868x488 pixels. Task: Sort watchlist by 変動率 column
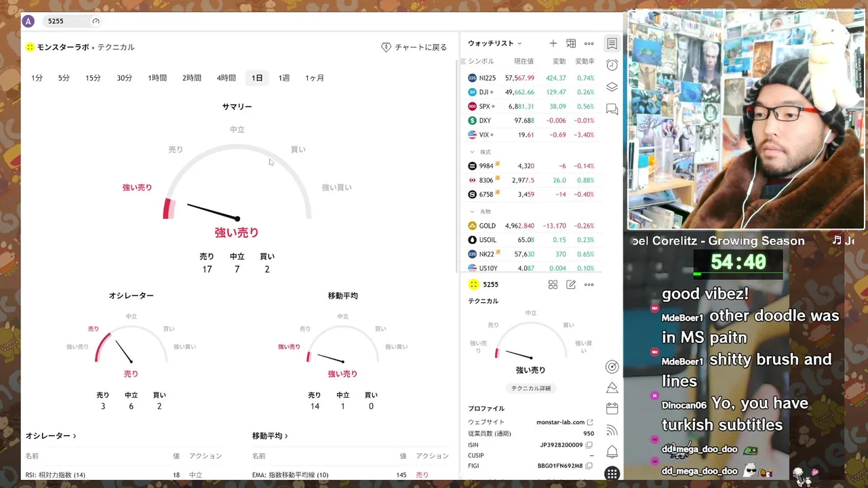585,61
